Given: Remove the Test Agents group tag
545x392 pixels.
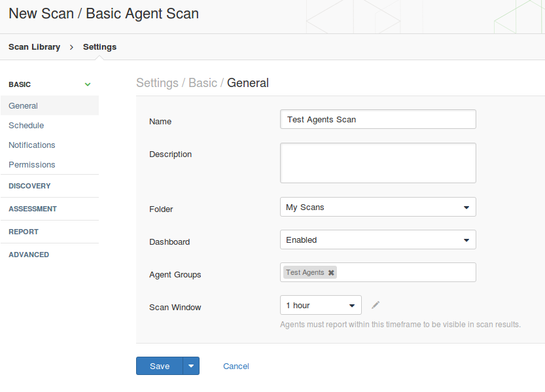Looking at the screenshot, I should pyautogui.click(x=331, y=273).
